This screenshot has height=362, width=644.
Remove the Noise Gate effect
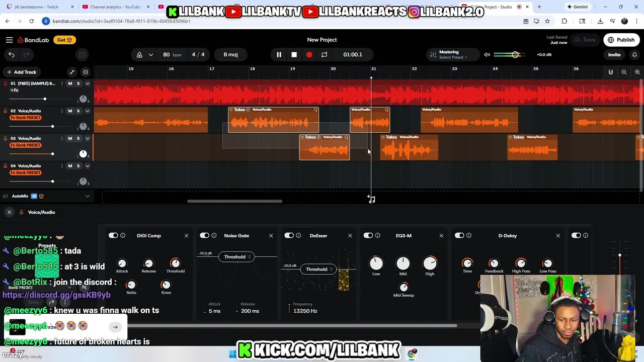pyautogui.click(x=271, y=235)
